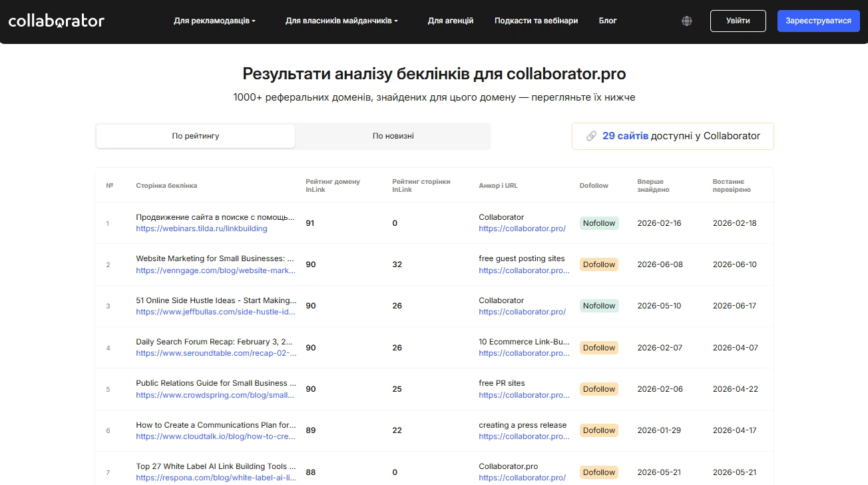
Task: Click the Nofollow badge in the tilda row
Action: pyautogui.click(x=599, y=223)
